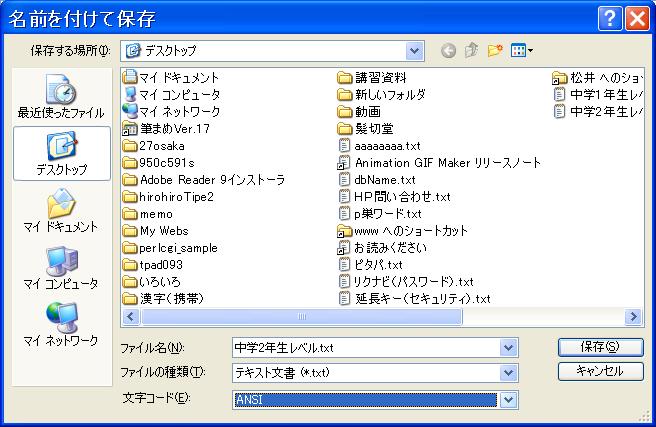Viewport: 656px width, 427px height.
Task: Expand the ファイルの種類 dropdown
Action: tap(509, 373)
